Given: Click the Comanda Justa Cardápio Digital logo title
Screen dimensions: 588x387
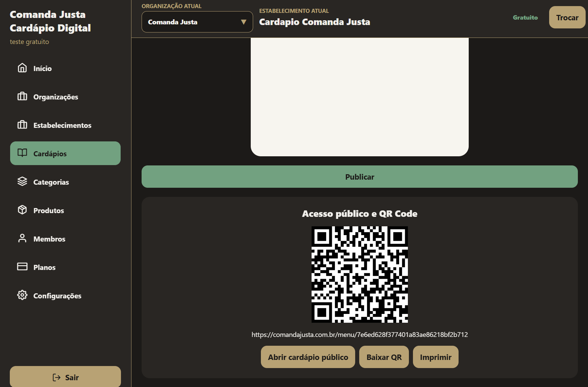Looking at the screenshot, I should 50,21.
